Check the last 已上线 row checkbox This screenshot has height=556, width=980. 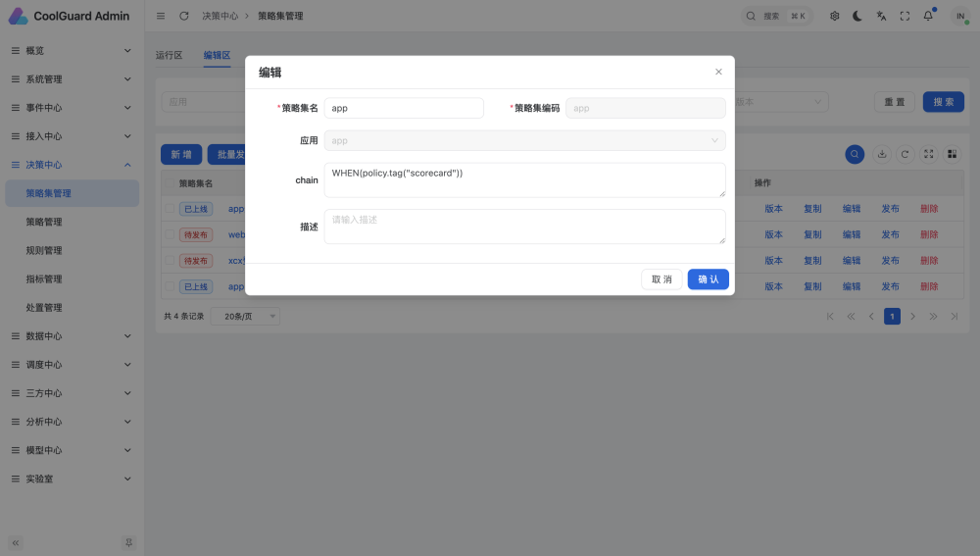point(170,286)
